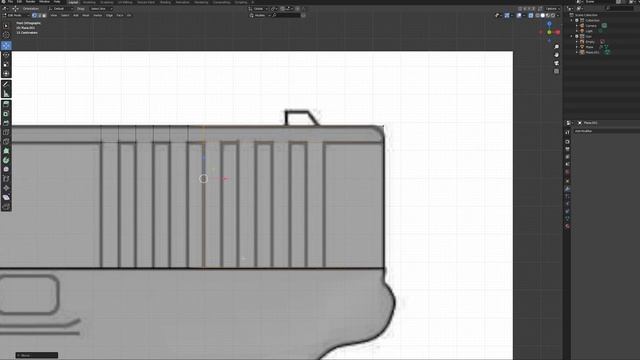Screen dimensions: 640x360
Task: Enable vertex select mode
Action: click(34, 15)
